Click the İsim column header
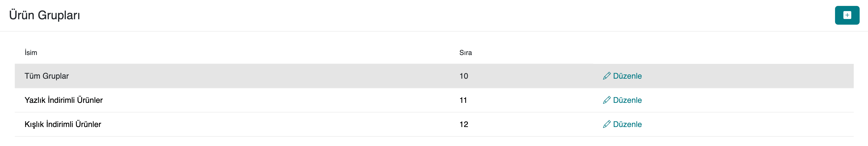This screenshot has width=868, height=146. [x=31, y=53]
